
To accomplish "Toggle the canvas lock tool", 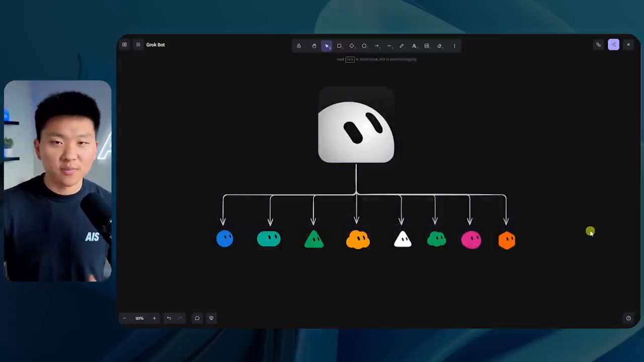I will coord(299,46).
